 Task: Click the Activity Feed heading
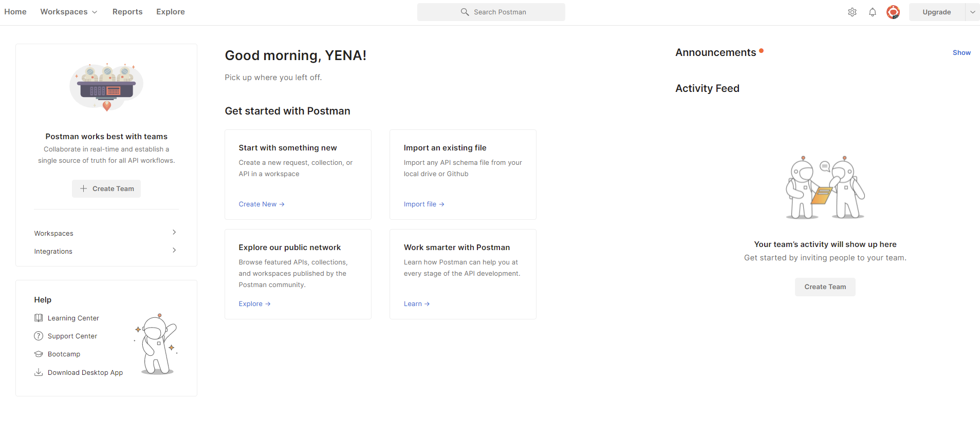coord(707,88)
